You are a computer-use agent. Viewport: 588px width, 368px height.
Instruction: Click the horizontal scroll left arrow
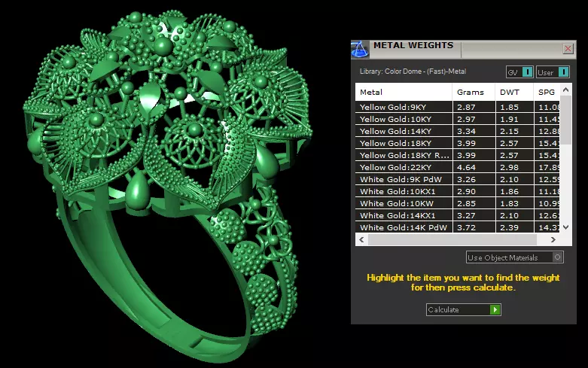click(361, 239)
